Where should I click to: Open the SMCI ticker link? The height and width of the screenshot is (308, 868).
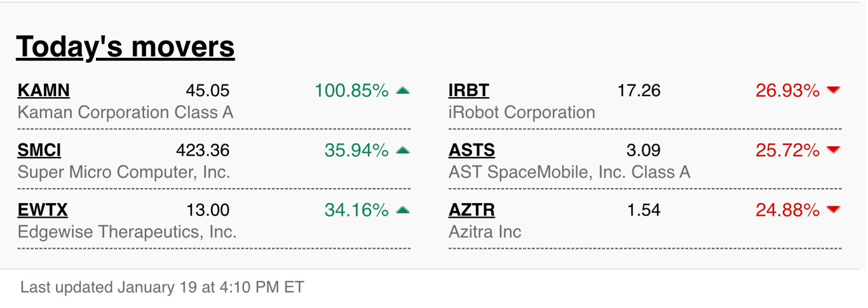pyautogui.click(x=39, y=151)
